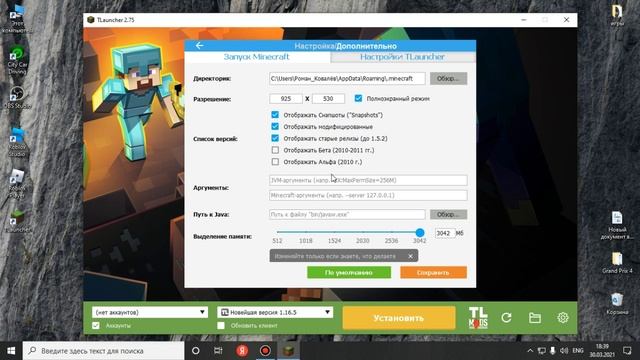This screenshot has height=360, width=640.
Task: Click the Установить button
Action: [399, 318]
